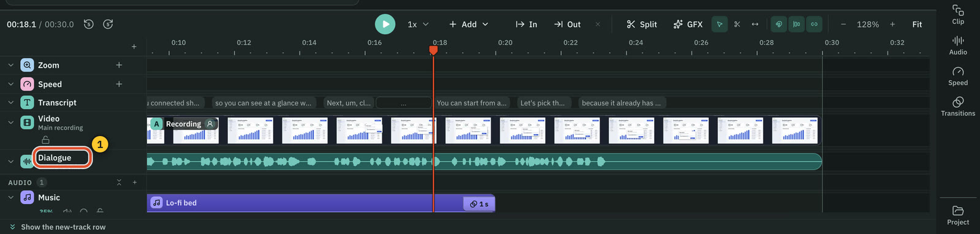Toggle ripple edit mode
This screenshot has height=234, width=980.
796,25
